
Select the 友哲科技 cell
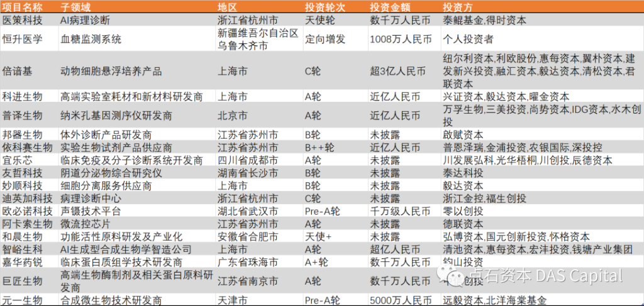coord(30,172)
